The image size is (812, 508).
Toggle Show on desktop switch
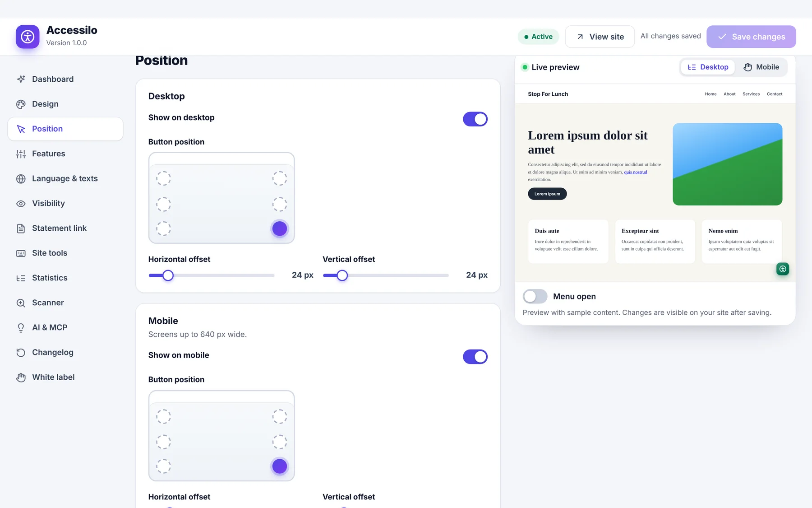(x=475, y=119)
